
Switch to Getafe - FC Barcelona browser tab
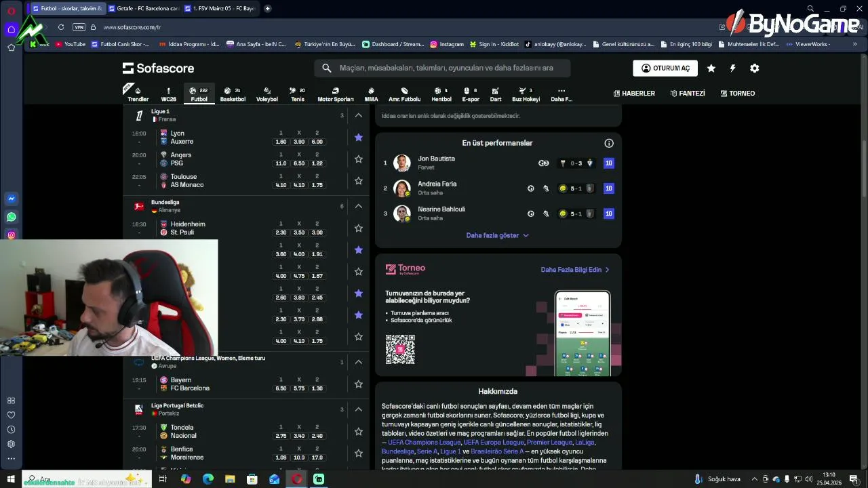pyautogui.click(x=143, y=8)
